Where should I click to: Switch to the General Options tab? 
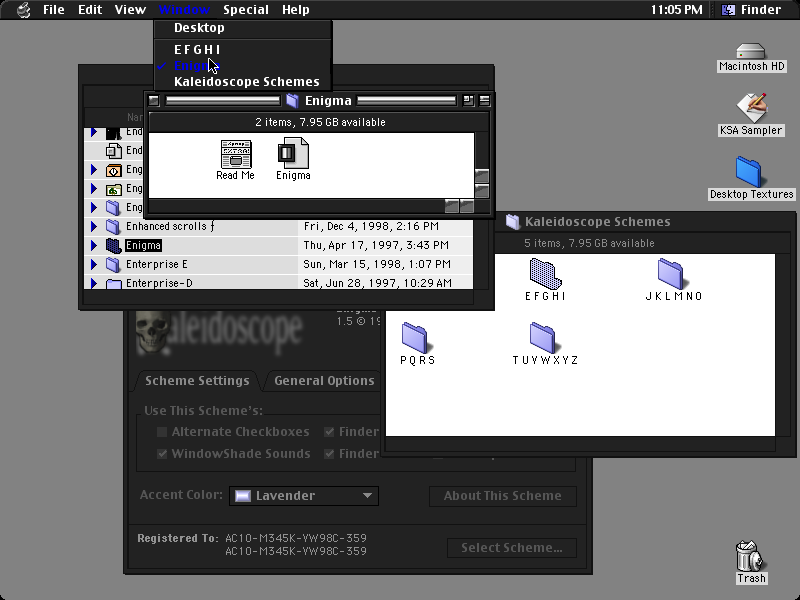(324, 381)
